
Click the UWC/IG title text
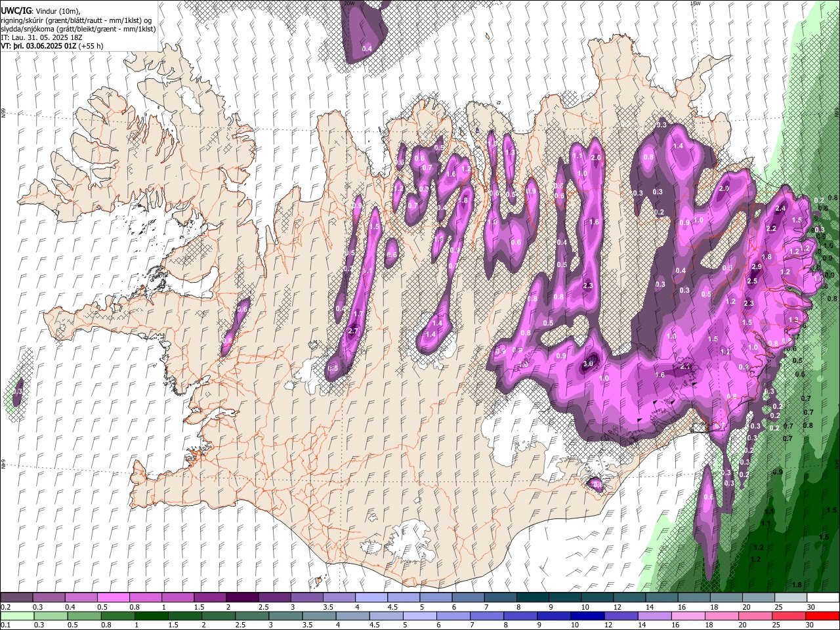[x=15, y=10]
